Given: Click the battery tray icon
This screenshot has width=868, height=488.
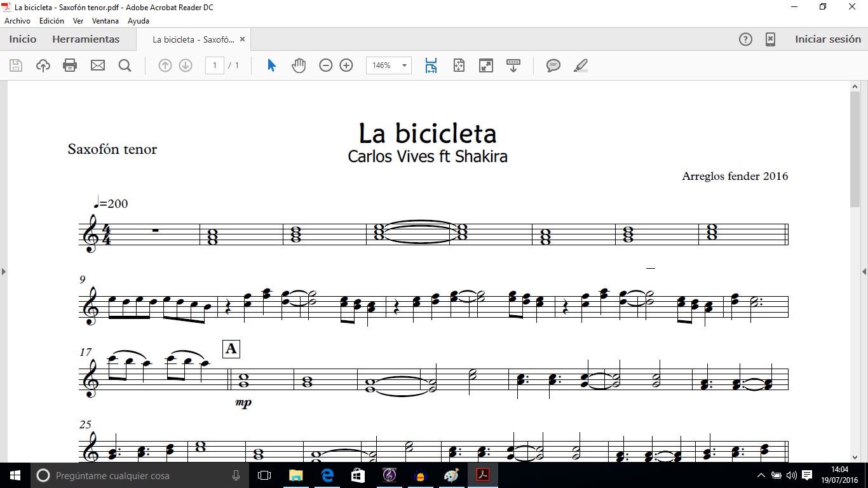Looking at the screenshot, I should click(x=776, y=475).
